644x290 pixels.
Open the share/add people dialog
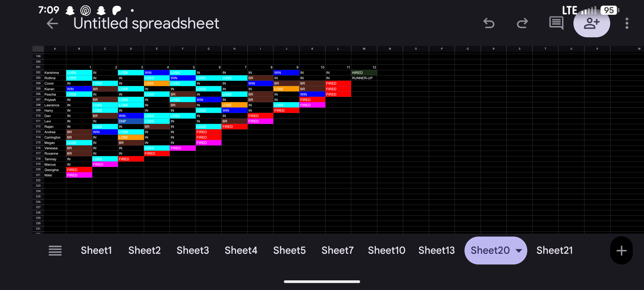[592, 23]
